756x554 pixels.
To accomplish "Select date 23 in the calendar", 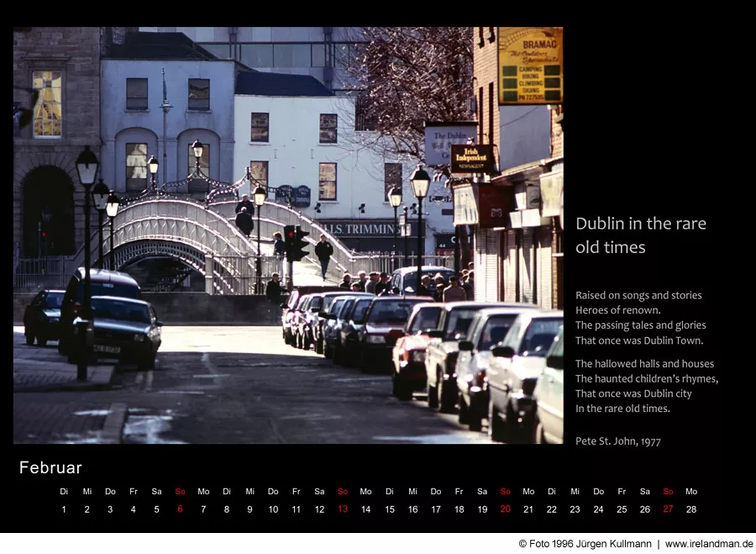I will tap(575, 509).
